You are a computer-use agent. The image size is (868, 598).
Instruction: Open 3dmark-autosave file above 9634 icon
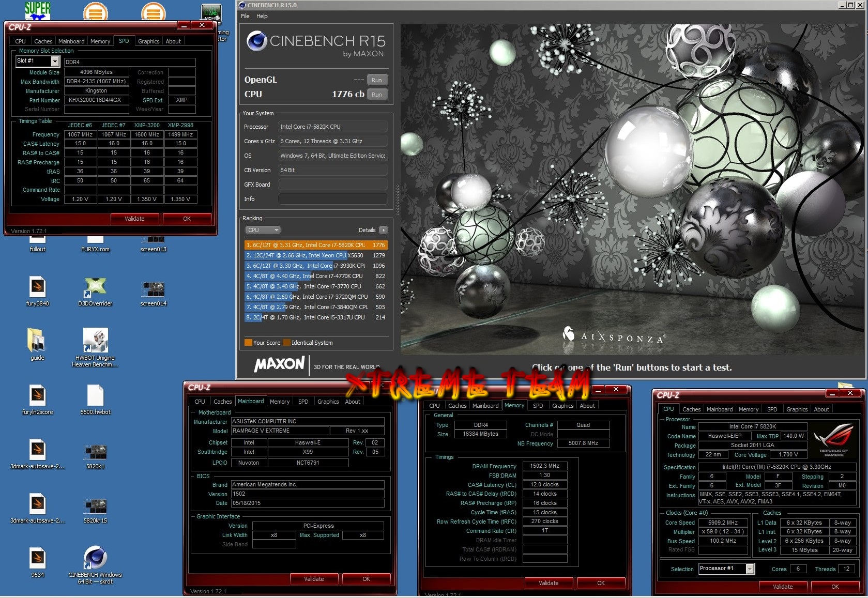click(37, 508)
